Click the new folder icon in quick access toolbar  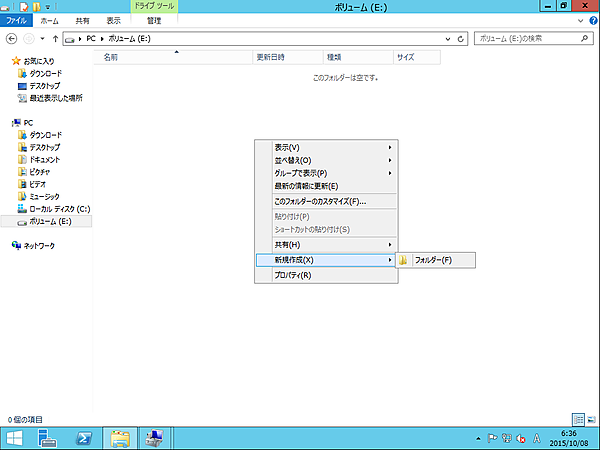[x=36, y=7]
